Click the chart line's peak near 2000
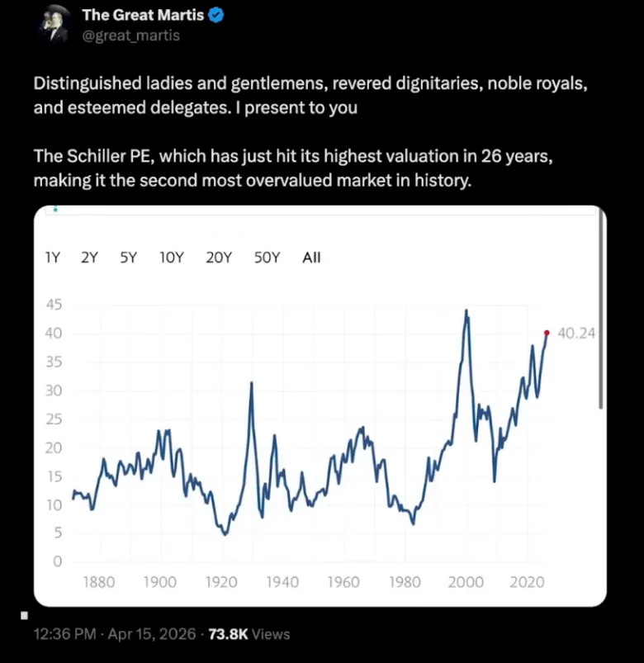The height and width of the screenshot is (663, 644). pos(466,310)
